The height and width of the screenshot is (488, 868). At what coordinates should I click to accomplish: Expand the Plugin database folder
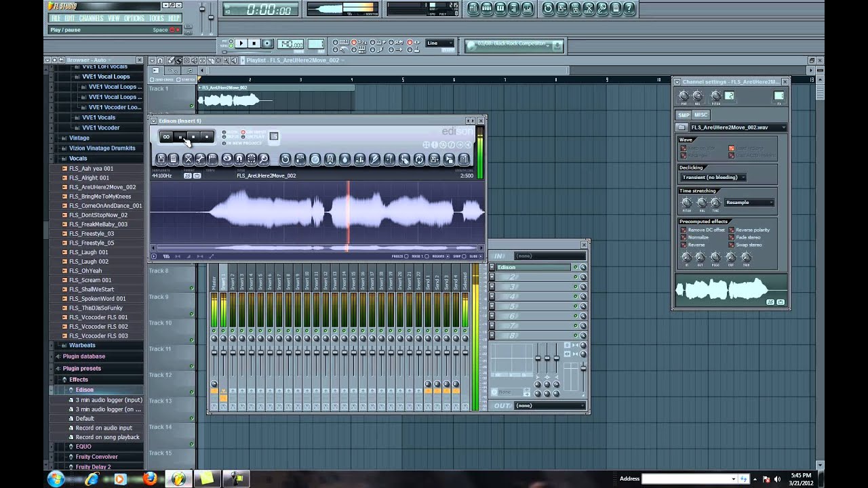pos(84,357)
